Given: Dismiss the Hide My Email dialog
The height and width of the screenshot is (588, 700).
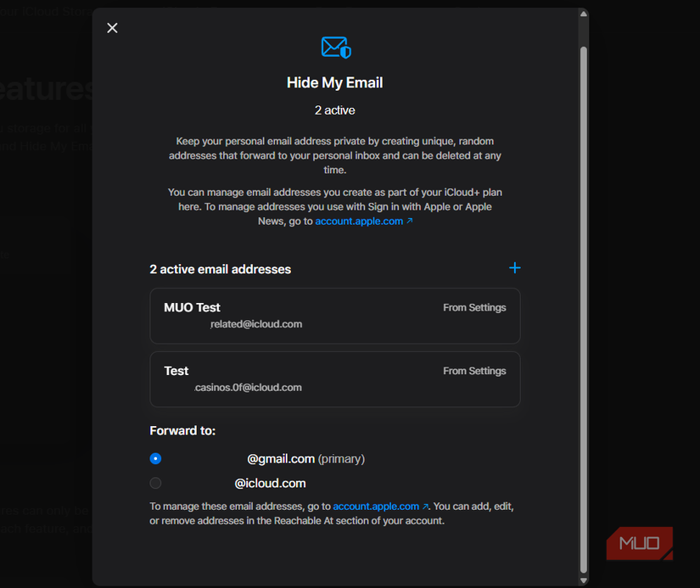Looking at the screenshot, I should (x=112, y=27).
